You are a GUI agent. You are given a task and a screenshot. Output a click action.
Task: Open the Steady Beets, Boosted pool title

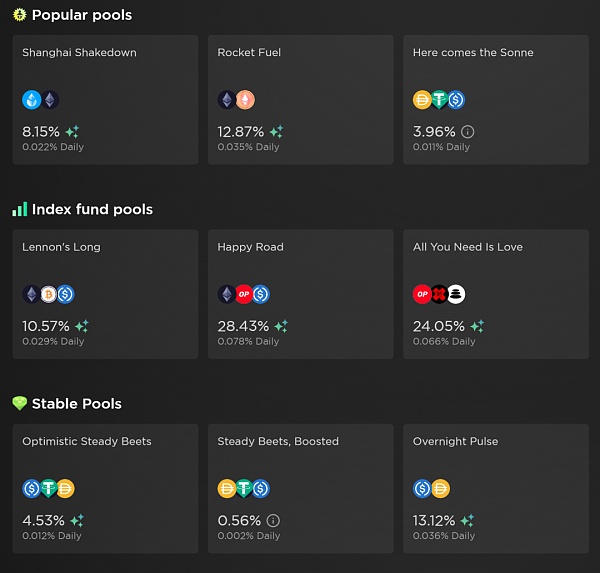278,441
